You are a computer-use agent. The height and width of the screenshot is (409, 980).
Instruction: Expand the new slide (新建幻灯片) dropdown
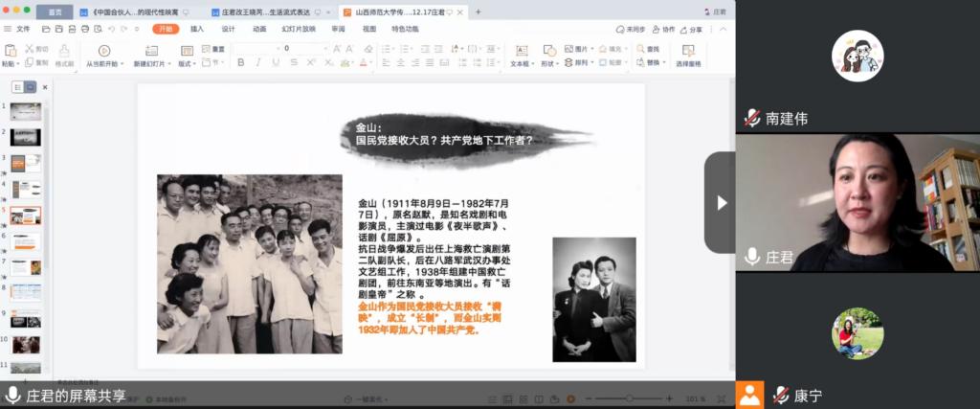[153, 63]
